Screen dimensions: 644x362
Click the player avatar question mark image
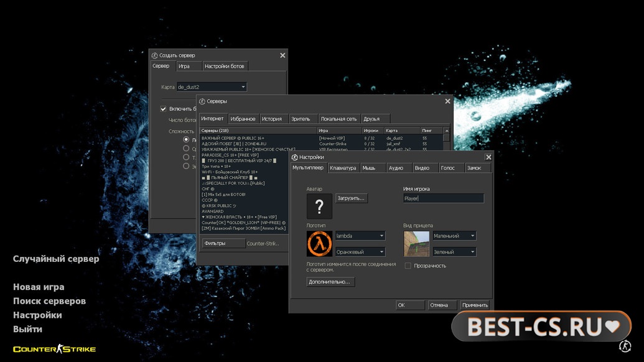coord(319,206)
